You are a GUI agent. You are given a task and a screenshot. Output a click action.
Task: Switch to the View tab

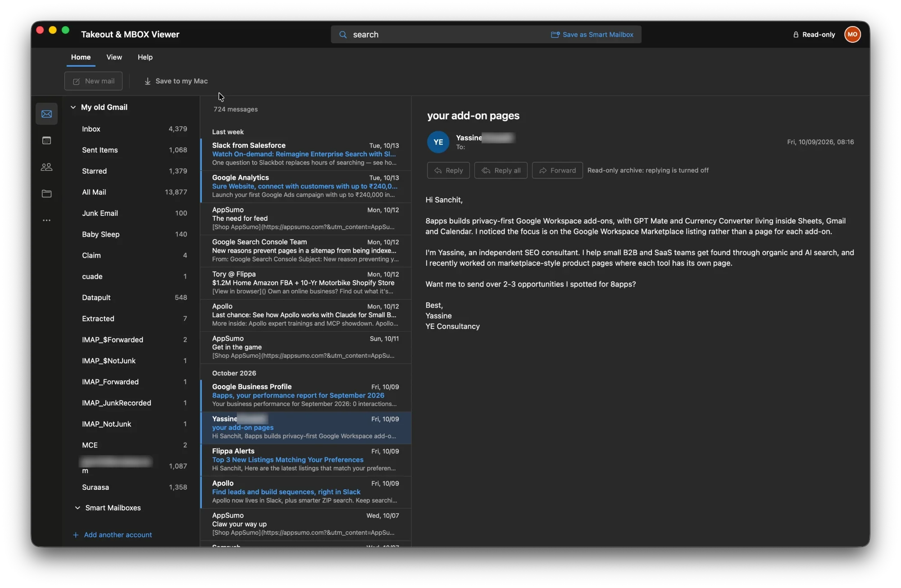coord(114,57)
